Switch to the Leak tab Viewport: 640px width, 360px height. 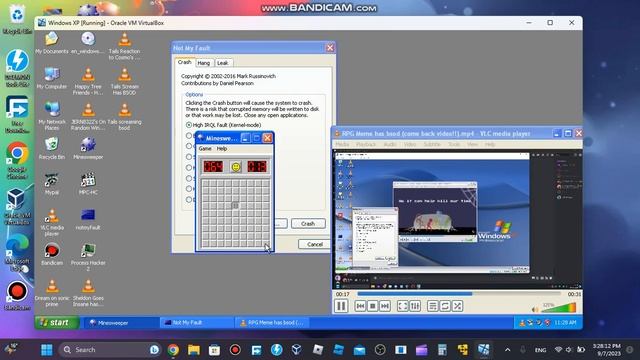click(x=222, y=63)
